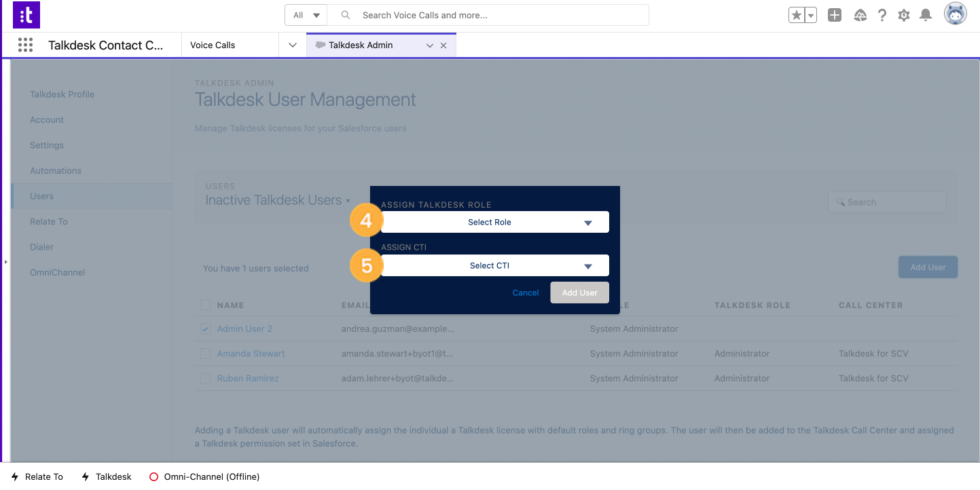Check the Ruben Ramirez row checkbox

tap(205, 378)
